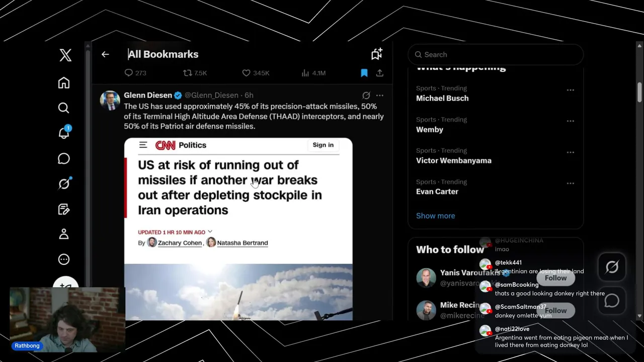The image size is (644, 362).
Task: Click Show more under trends
Action: point(436,216)
